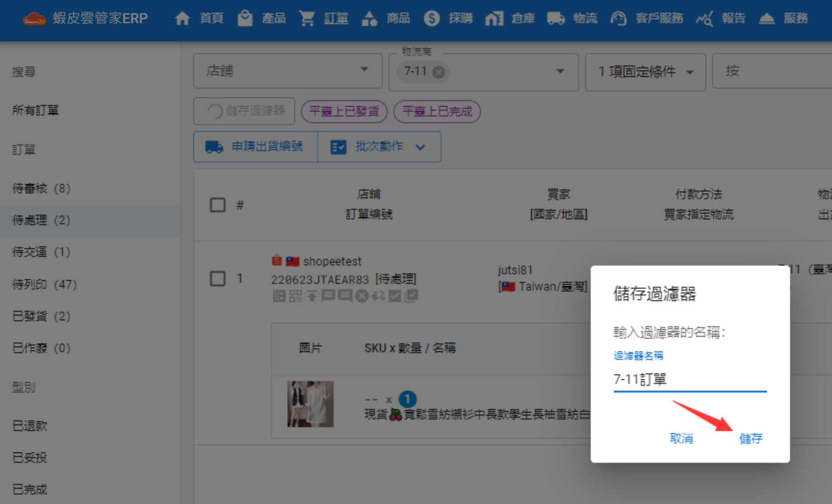Screen dimensions: 832x504
Task: Click the double checkmark box icon under the order
Action: coord(411,296)
